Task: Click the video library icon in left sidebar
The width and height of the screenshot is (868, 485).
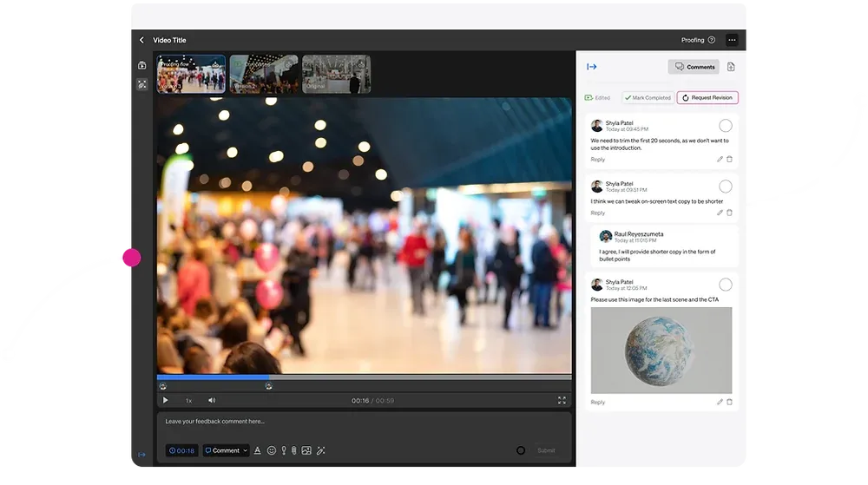Action: (x=142, y=65)
